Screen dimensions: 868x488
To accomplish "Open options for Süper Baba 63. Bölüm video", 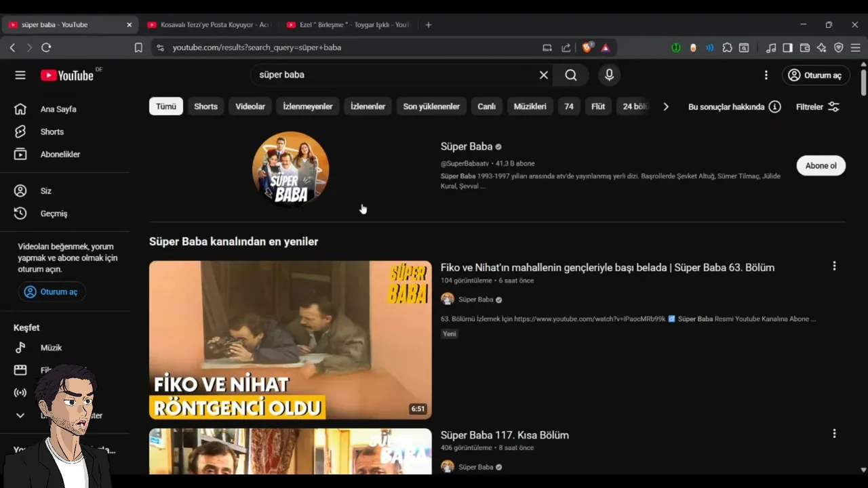I will (834, 266).
